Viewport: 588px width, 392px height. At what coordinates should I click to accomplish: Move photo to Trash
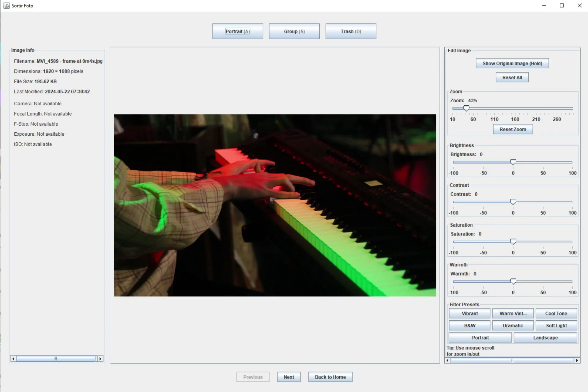coord(351,31)
